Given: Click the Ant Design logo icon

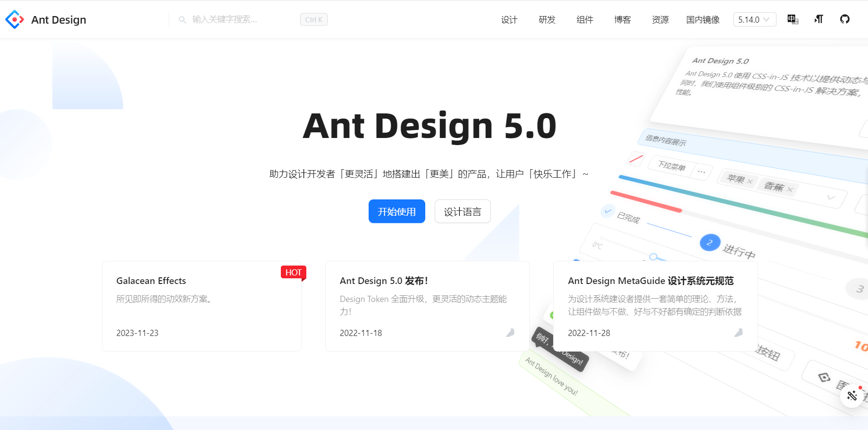Looking at the screenshot, I should [x=15, y=19].
